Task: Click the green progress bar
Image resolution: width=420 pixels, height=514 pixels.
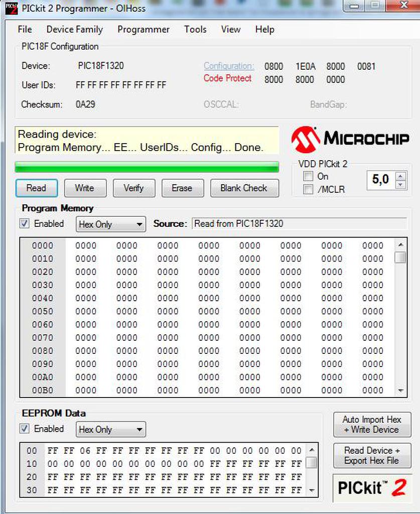Action: 147,167
